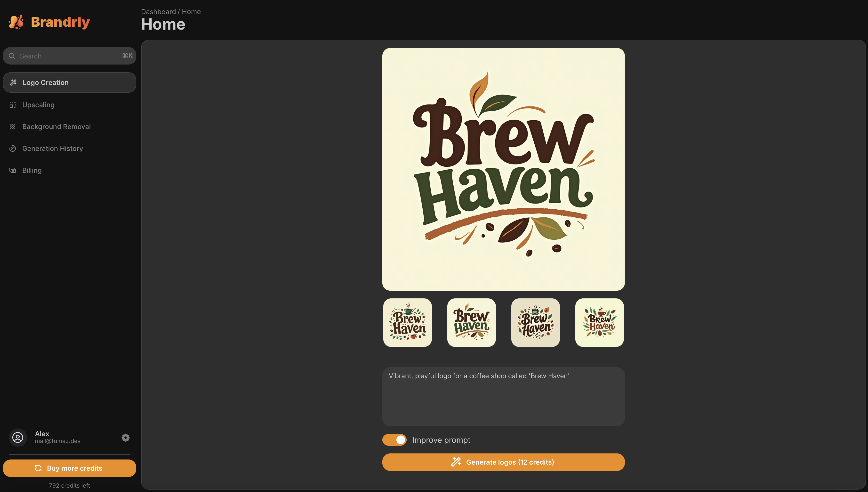
Task: Click the Generation History spiral icon
Action: click(13, 149)
